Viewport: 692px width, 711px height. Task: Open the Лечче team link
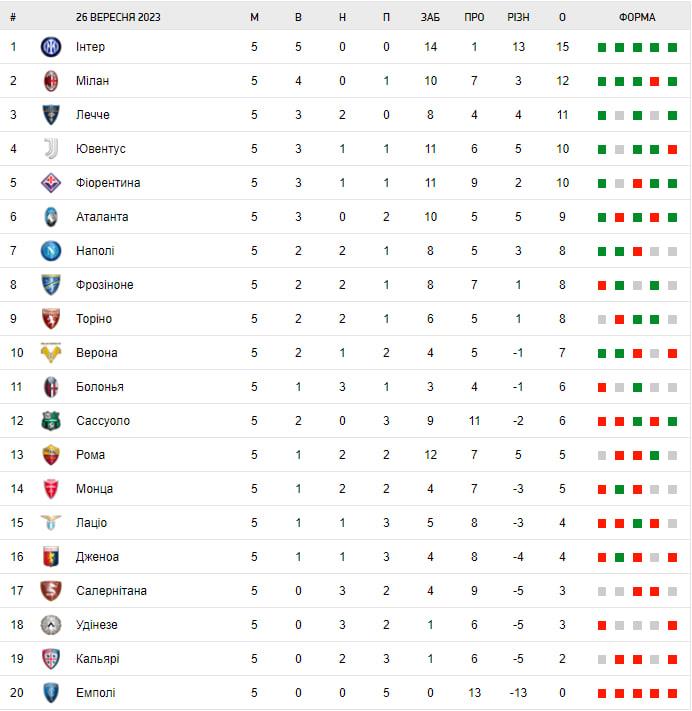(x=93, y=115)
